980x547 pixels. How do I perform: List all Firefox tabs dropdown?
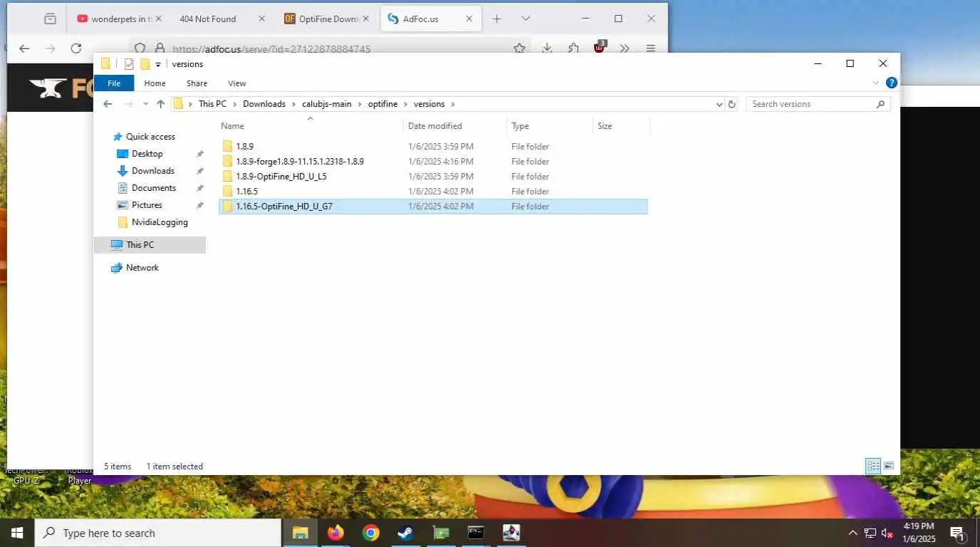[x=526, y=19]
